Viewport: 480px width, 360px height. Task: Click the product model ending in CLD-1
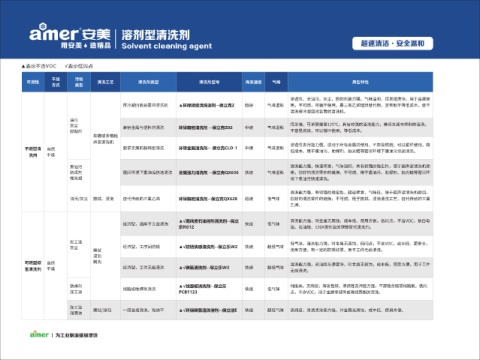pyautogui.click(x=208, y=148)
